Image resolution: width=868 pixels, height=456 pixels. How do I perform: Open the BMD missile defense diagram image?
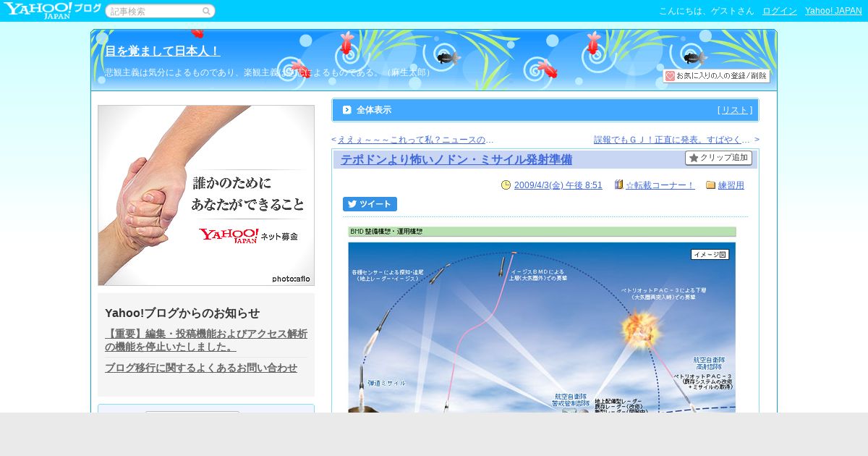click(542, 319)
